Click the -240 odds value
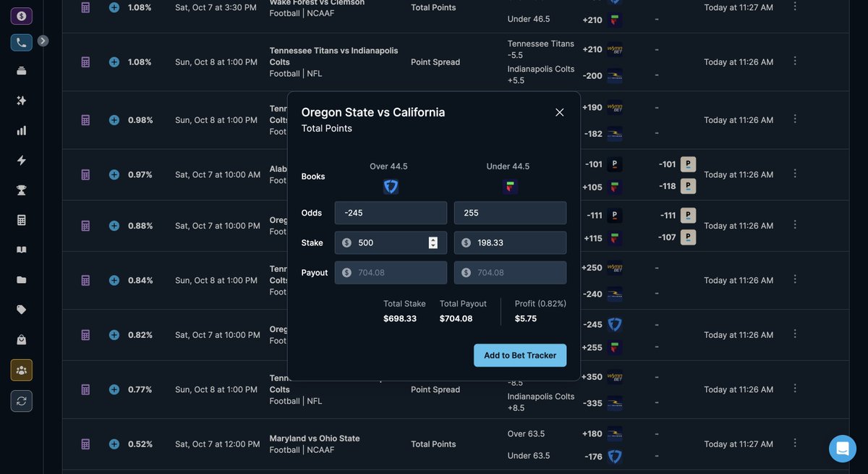The width and height of the screenshot is (868, 474). (x=592, y=294)
